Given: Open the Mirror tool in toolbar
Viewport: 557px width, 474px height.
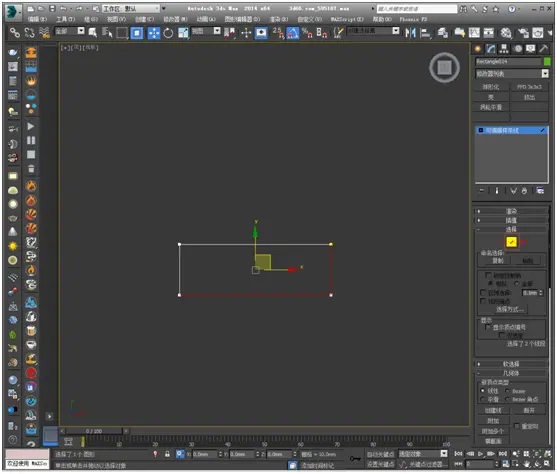Looking at the screenshot, I should 411,33.
